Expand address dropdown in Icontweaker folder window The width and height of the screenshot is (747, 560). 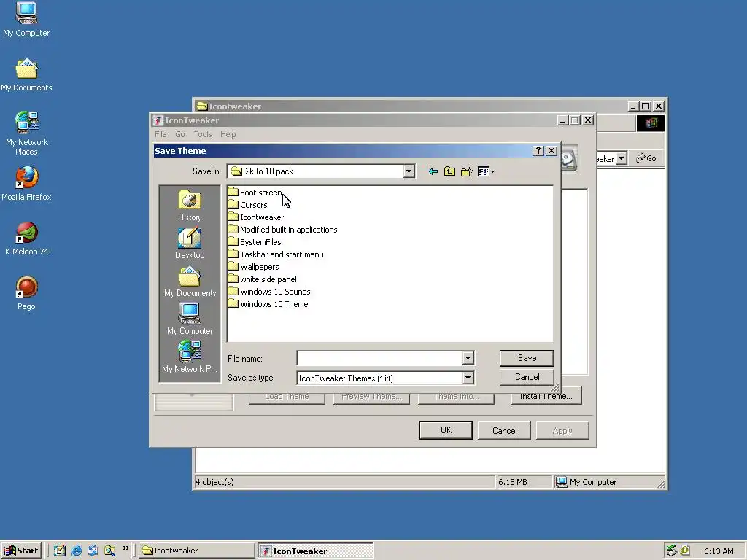[622, 158]
